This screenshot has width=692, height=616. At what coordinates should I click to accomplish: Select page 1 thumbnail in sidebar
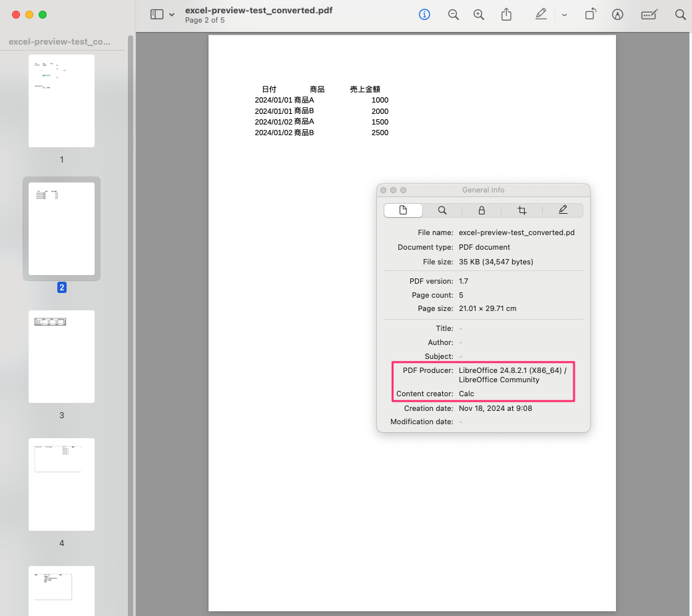tap(61, 101)
